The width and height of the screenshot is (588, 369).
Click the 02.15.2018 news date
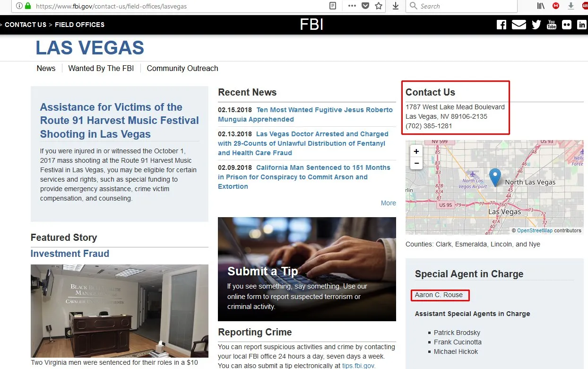[235, 110]
